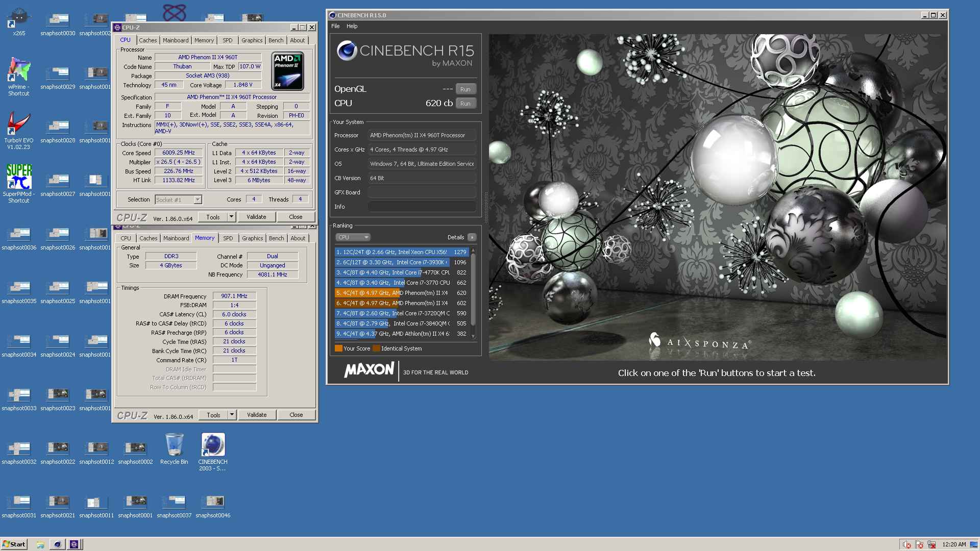Select ranking row 1 Intel Xeon 1279

point(402,252)
